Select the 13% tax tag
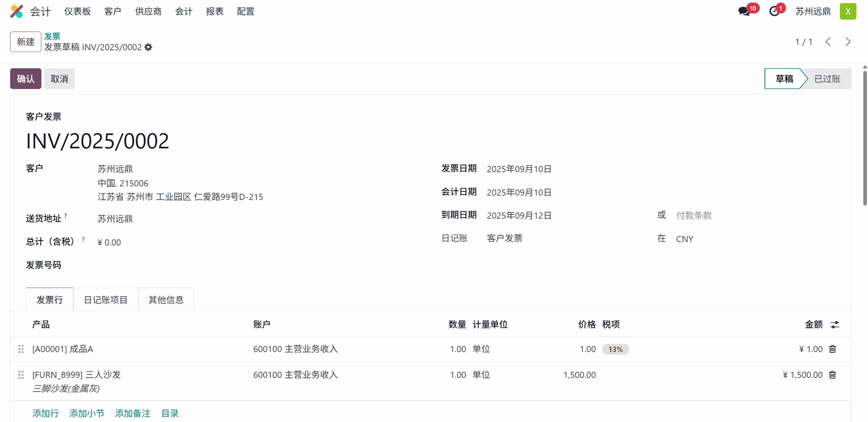Image resolution: width=868 pixels, height=422 pixels. (x=615, y=349)
